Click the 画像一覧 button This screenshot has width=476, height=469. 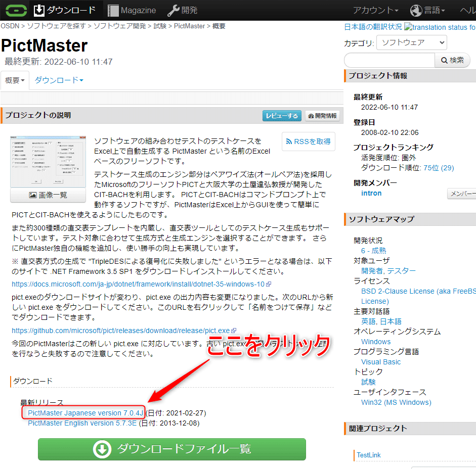48,195
